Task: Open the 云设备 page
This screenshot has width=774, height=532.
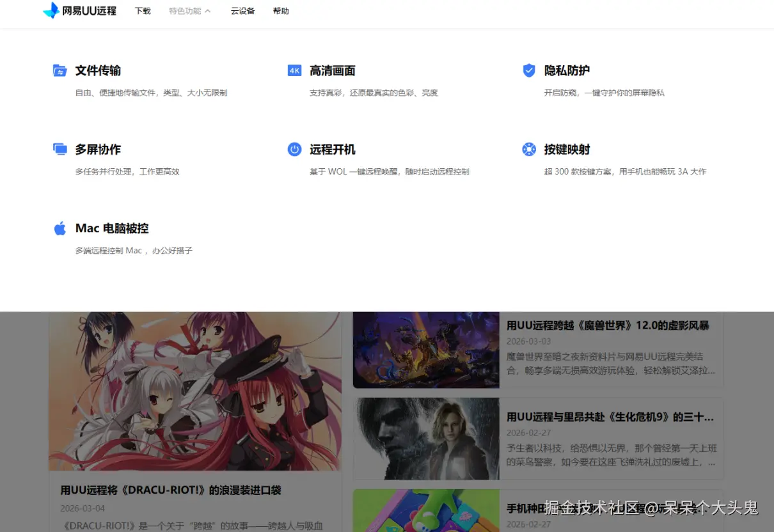Action: pos(242,11)
